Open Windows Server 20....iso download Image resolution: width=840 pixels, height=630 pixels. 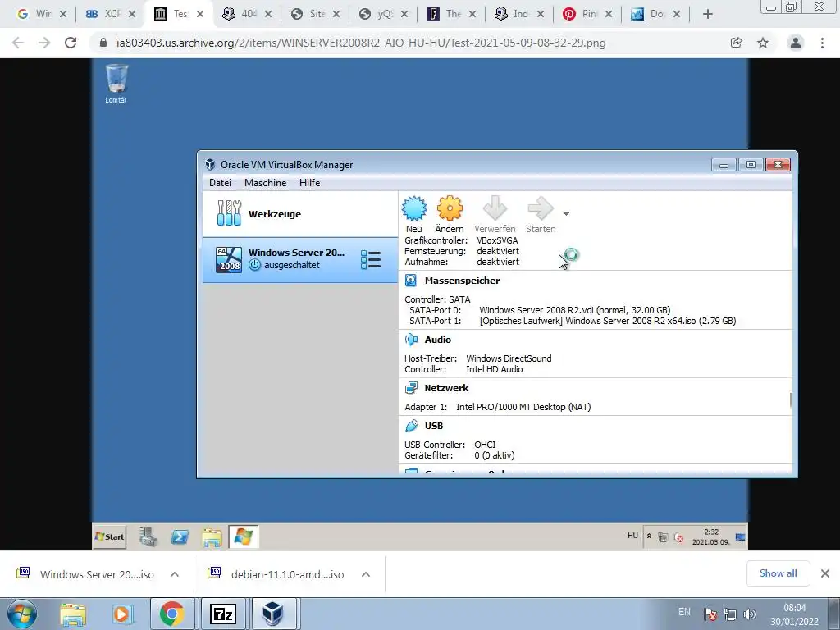point(85,574)
